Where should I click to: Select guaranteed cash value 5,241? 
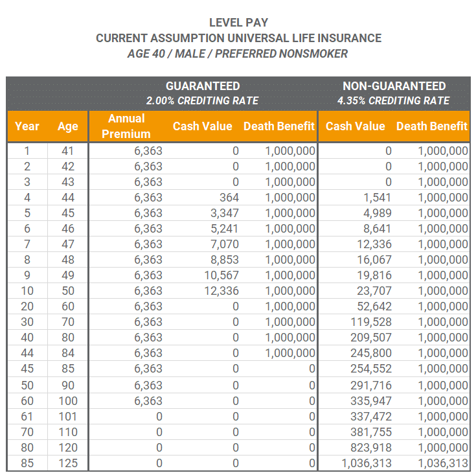click(x=225, y=229)
